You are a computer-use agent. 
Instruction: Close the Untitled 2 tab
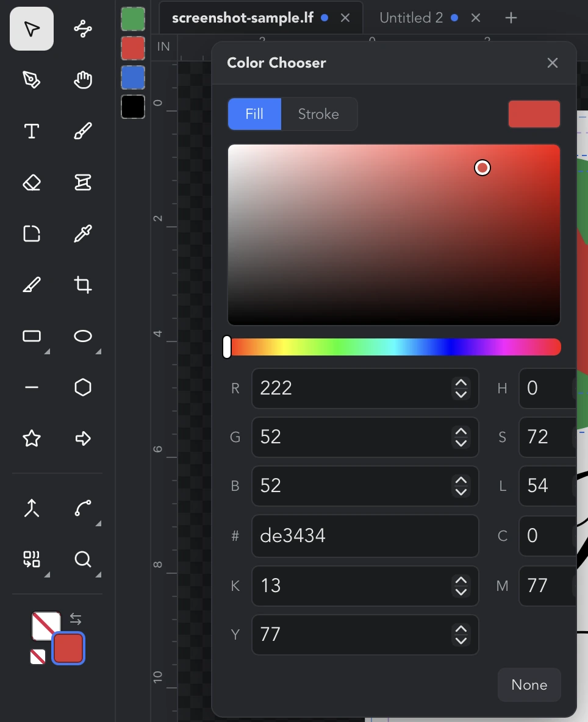click(476, 18)
